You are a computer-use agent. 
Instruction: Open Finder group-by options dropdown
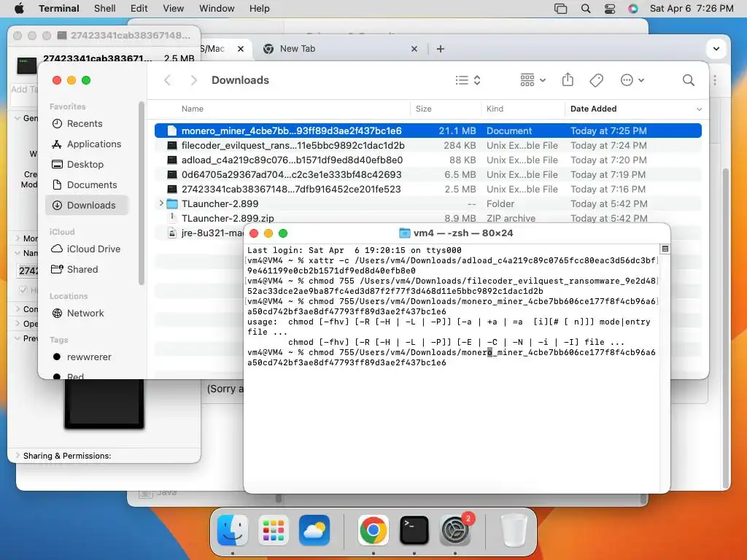(533, 80)
